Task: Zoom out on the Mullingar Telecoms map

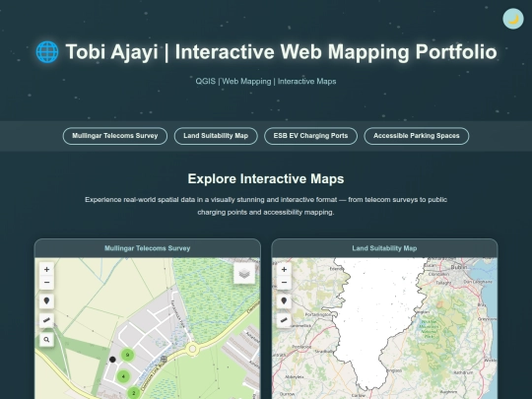Action: [x=47, y=283]
